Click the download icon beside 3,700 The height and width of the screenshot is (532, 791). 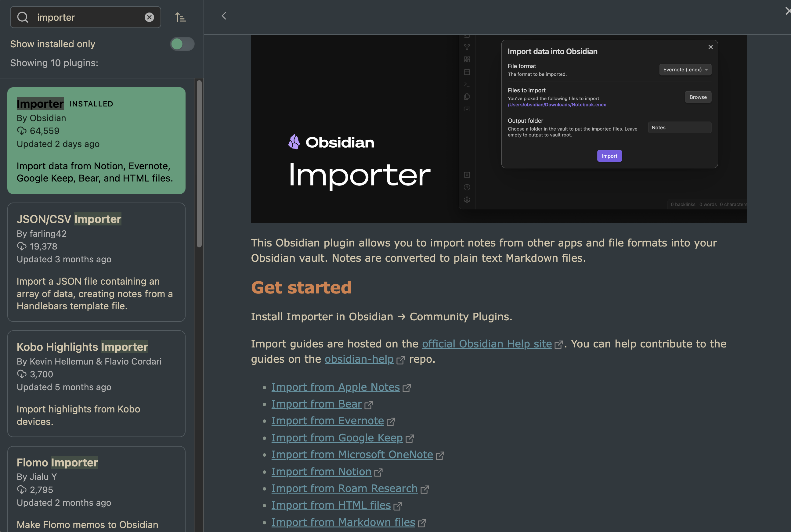click(22, 374)
